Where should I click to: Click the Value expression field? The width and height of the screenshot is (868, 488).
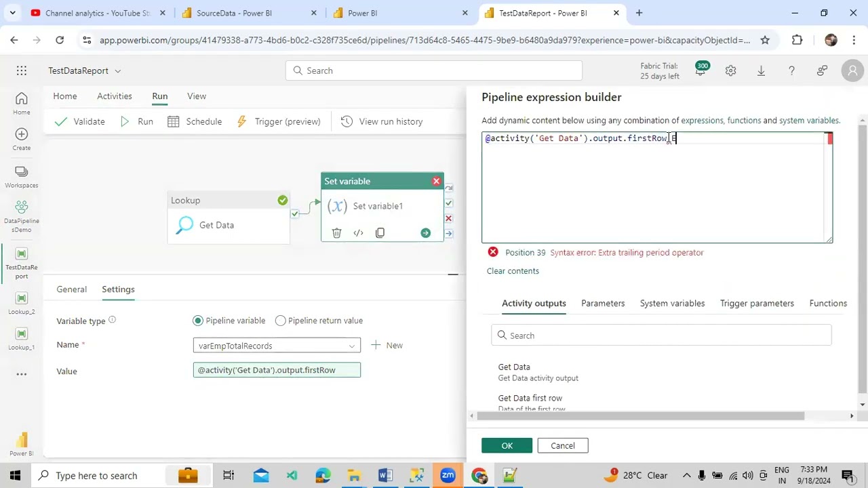277,370
